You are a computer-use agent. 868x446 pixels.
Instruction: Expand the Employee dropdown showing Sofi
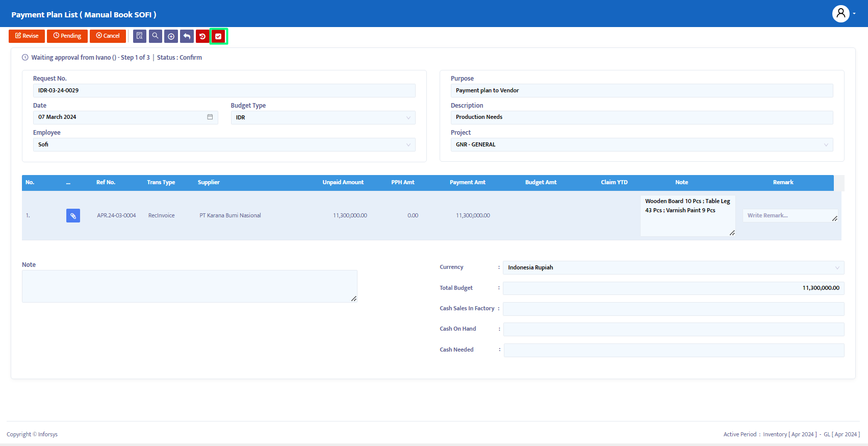click(224, 144)
